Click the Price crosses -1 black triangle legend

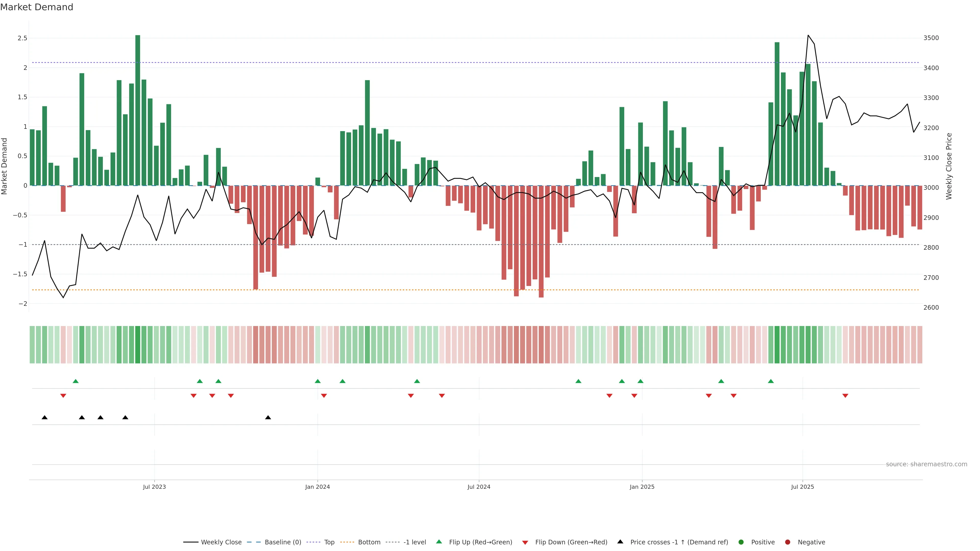(x=620, y=542)
